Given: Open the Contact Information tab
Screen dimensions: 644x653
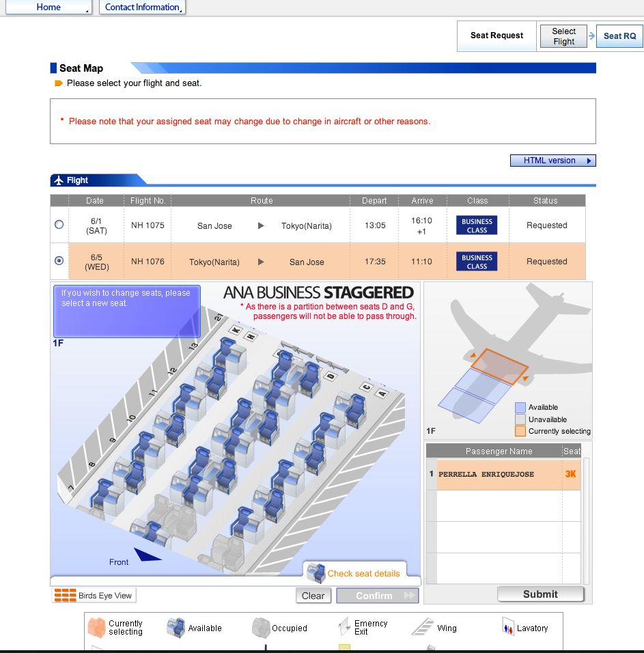Looking at the screenshot, I should pos(142,7).
